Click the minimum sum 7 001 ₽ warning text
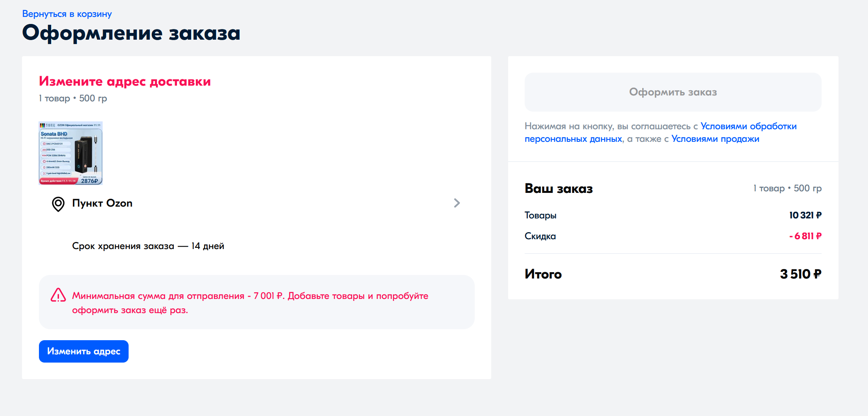The height and width of the screenshot is (416, 868). point(250,303)
